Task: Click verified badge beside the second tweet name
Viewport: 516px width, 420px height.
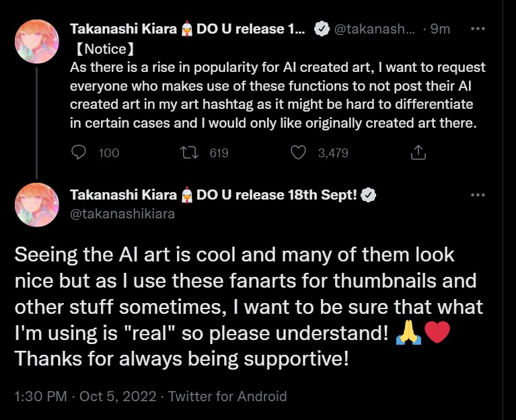Action: tap(369, 196)
